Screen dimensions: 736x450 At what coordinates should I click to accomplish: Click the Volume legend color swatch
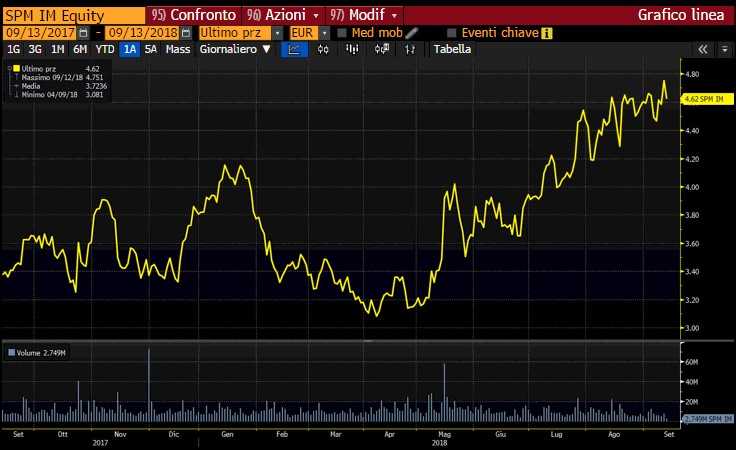(12, 352)
